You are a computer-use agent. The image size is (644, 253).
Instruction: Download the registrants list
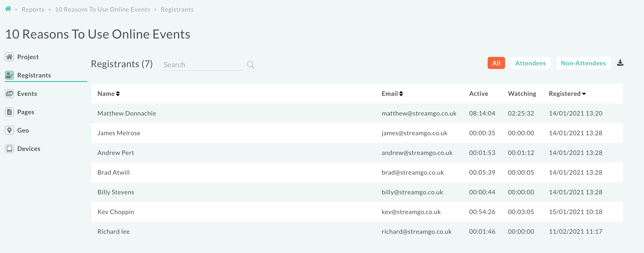pos(620,63)
